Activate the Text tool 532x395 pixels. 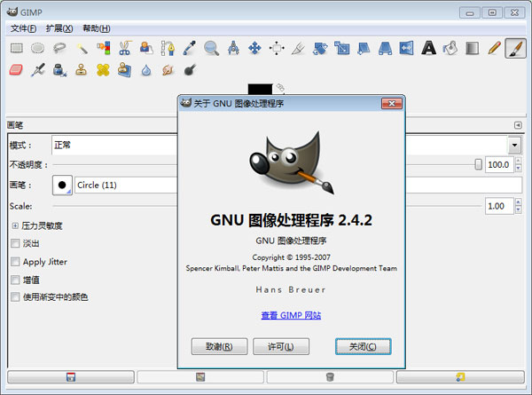[x=428, y=48]
